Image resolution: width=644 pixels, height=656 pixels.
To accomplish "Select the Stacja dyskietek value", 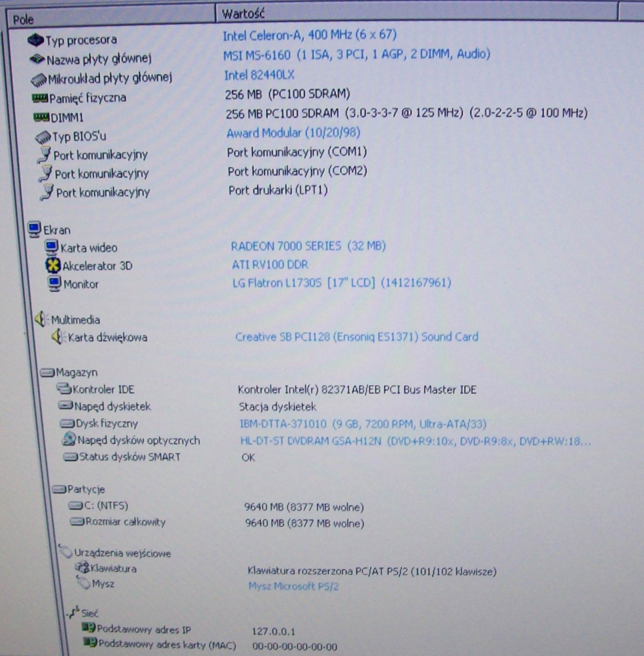I will [277, 407].
